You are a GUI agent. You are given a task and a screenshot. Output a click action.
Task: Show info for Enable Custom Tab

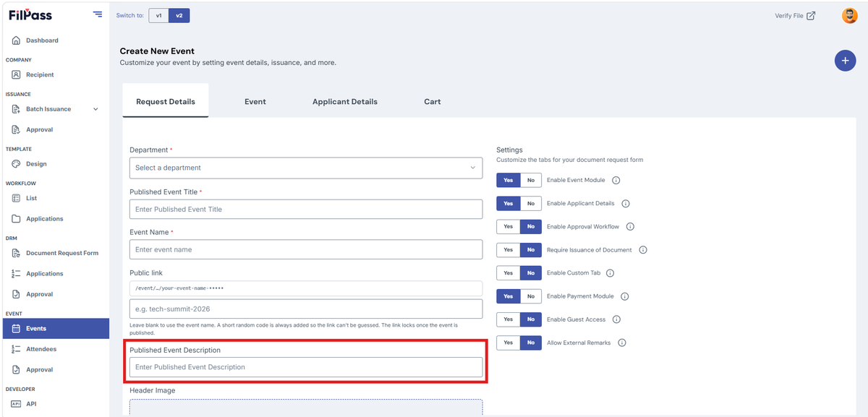point(610,273)
